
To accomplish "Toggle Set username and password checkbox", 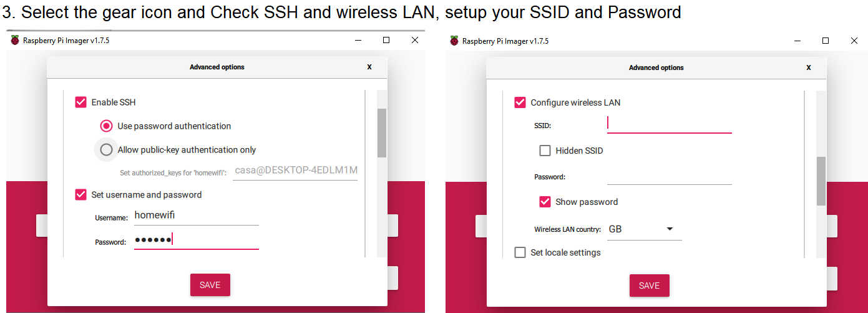I will tap(80, 194).
